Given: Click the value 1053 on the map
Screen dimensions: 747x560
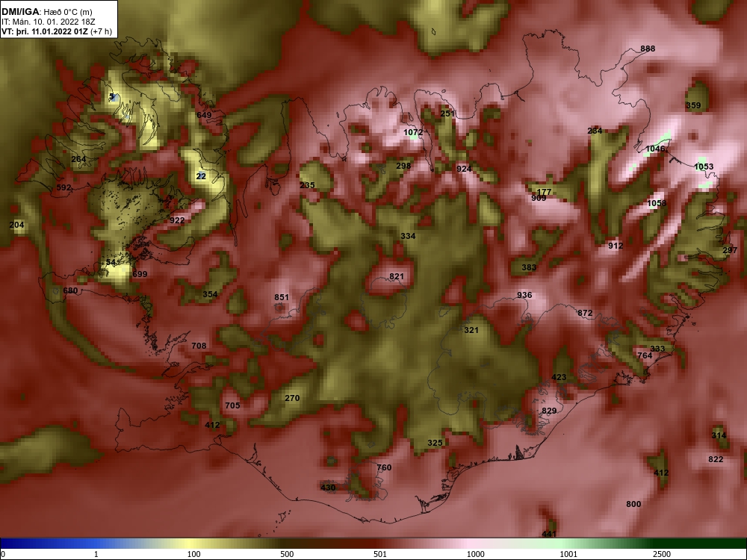Looking at the screenshot, I should (704, 167).
